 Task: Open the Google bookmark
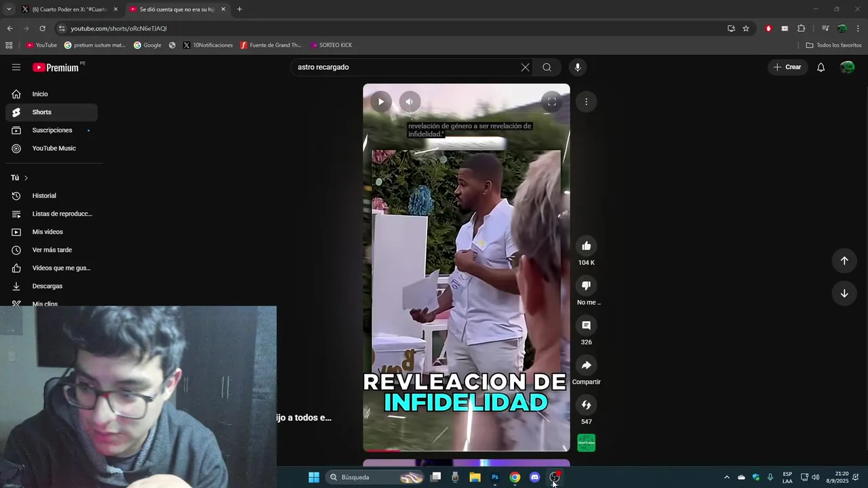(x=147, y=45)
